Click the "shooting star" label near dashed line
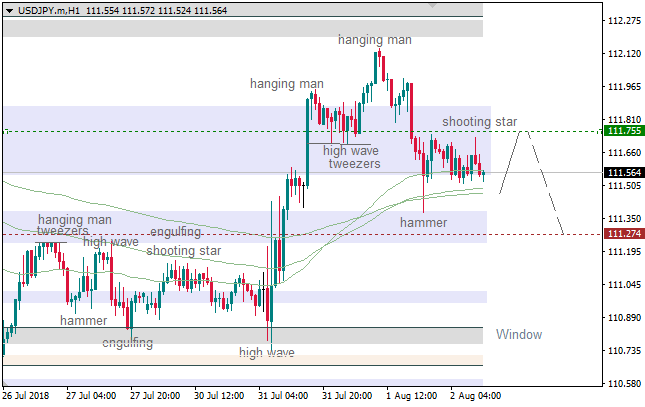Viewport: 645px width, 407px height. click(480, 122)
